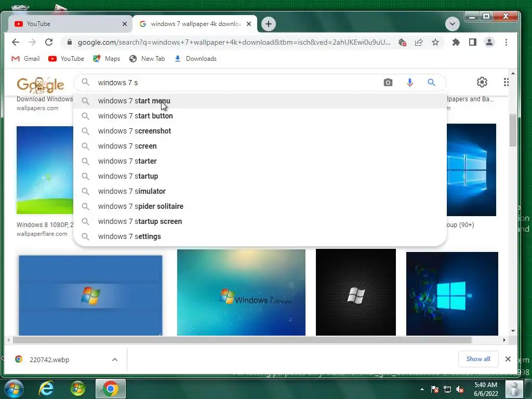Launch Internet Explorer from the taskbar
The width and height of the screenshot is (532, 399).
pos(46,389)
